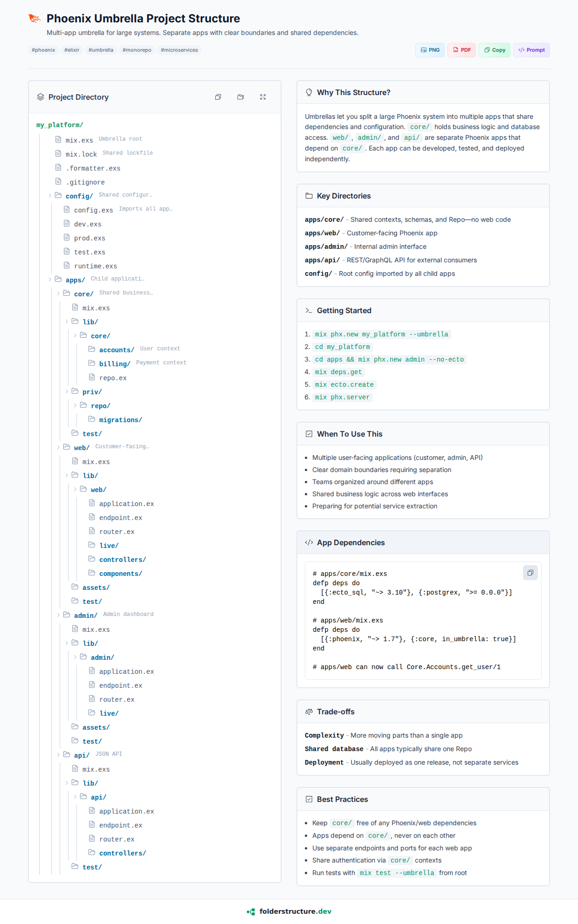Click the folder icon beside migrations/

(x=92, y=419)
